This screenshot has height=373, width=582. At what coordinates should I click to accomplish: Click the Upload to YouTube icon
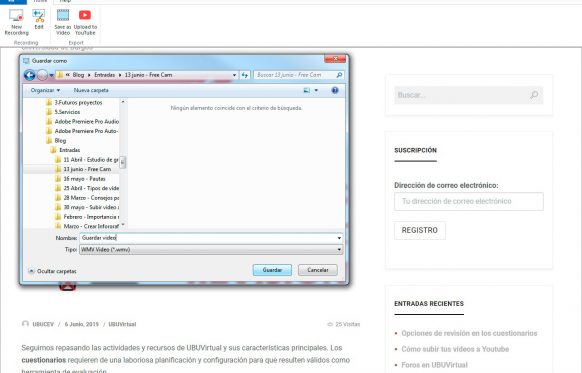85,22
